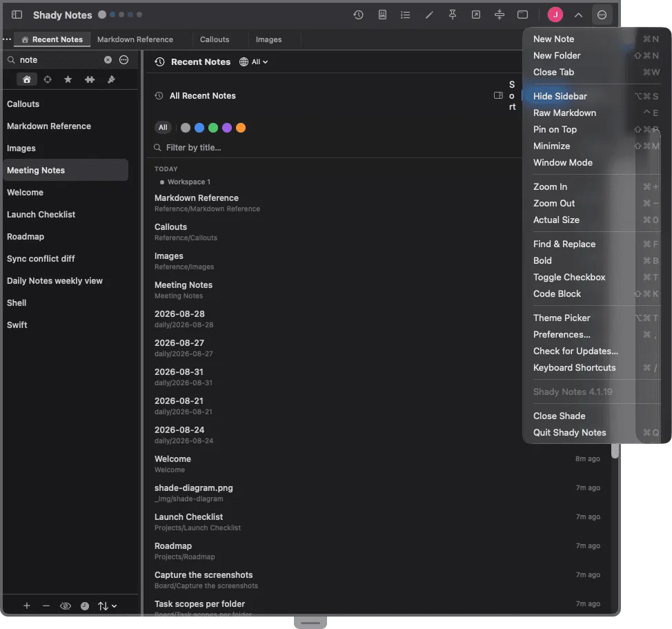
Task: Click the document template icon in toolbar
Action: 382,15
